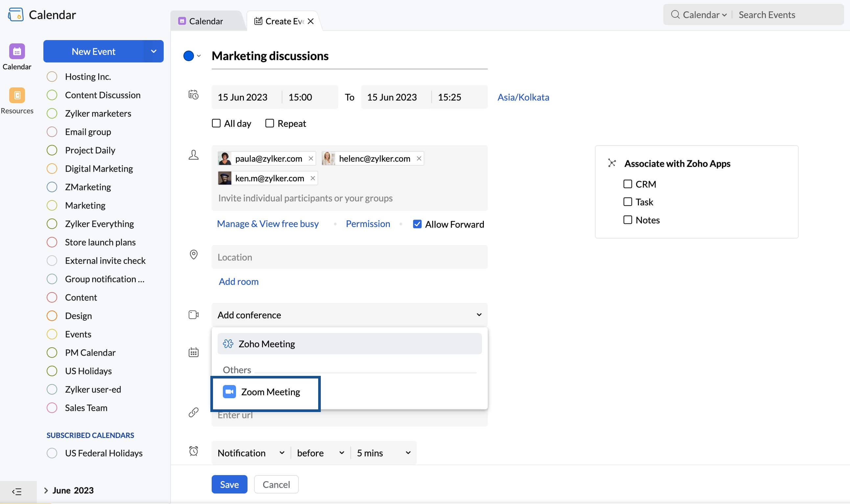This screenshot has height=504, width=850.
Task: Change the Asia/Kolkata timezone link
Action: click(x=523, y=97)
